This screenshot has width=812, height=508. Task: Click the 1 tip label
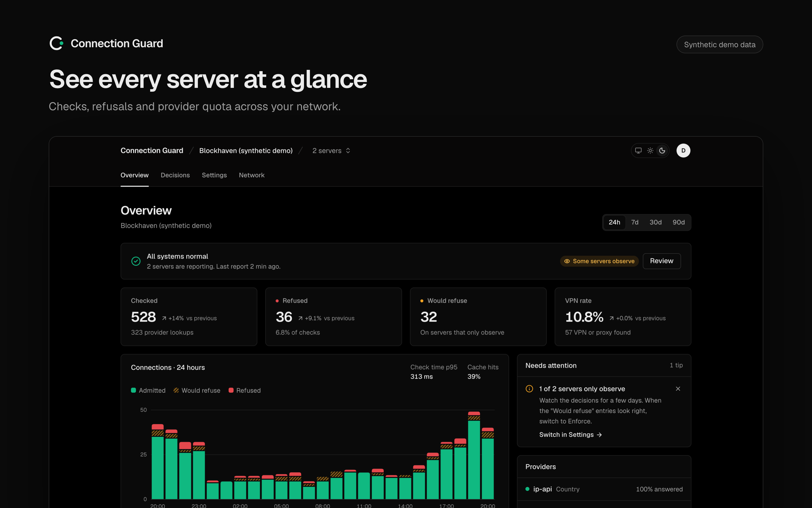[676, 365]
